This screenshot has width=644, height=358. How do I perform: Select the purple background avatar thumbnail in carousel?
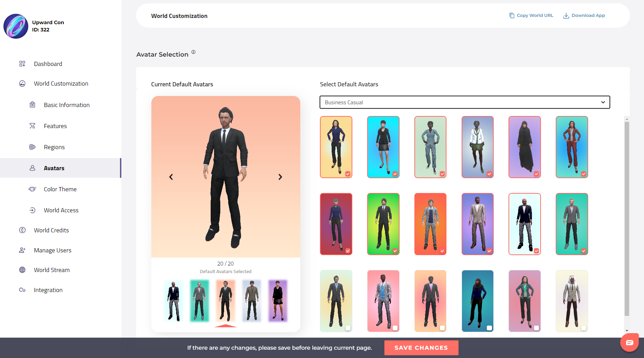coord(278,301)
